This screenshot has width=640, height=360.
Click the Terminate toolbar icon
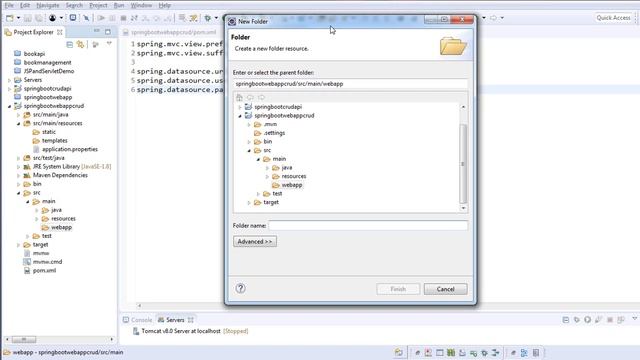123,18
